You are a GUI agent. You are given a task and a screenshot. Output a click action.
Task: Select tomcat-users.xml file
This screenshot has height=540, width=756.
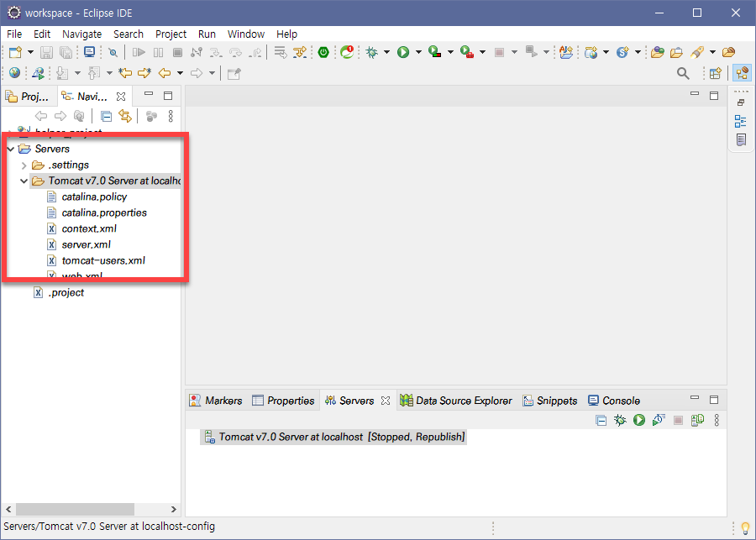[103, 260]
